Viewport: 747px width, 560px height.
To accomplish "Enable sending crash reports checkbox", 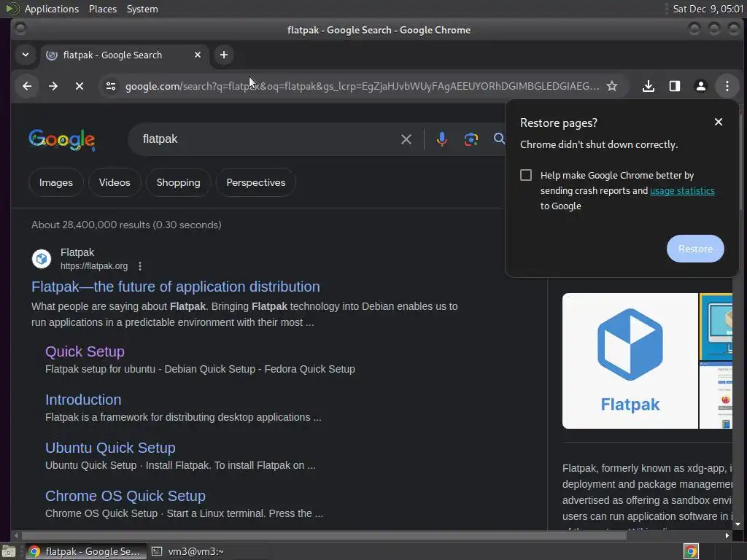I will point(526,175).
